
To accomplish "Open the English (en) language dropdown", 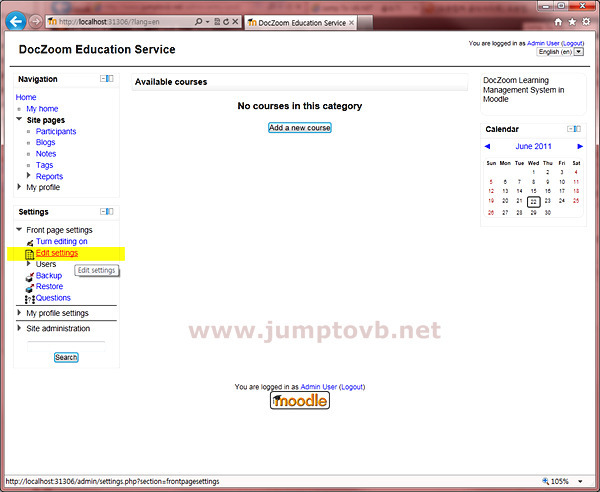I will [560, 52].
